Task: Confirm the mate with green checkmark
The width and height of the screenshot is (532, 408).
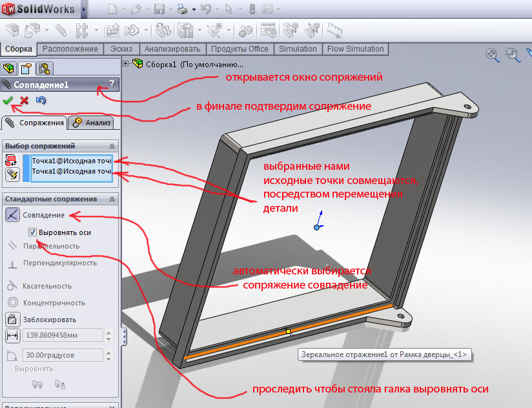Action: coord(8,101)
